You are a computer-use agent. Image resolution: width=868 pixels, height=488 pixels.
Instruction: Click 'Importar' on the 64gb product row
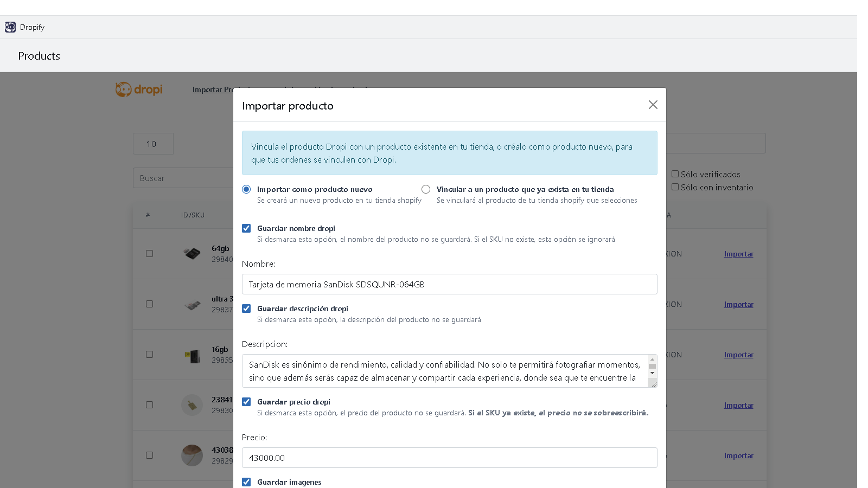[x=738, y=253]
